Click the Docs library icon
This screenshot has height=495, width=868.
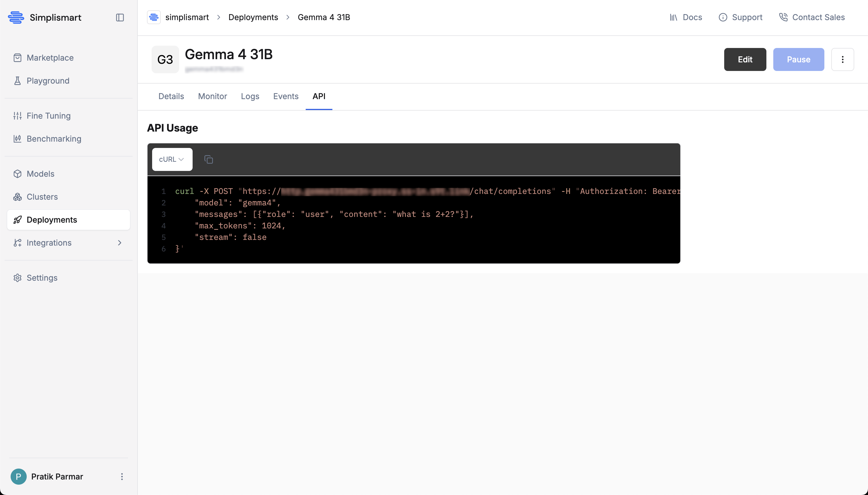pyautogui.click(x=673, y=17)
